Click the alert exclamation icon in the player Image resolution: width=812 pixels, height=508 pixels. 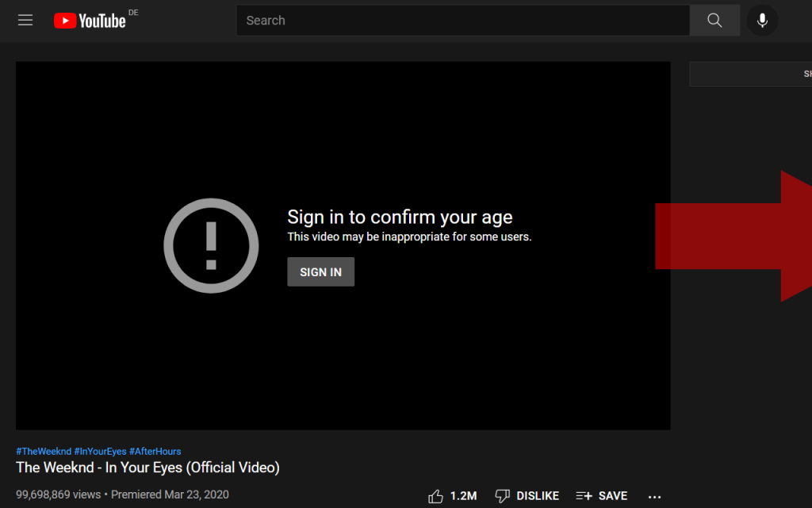(x=211, y=246)
